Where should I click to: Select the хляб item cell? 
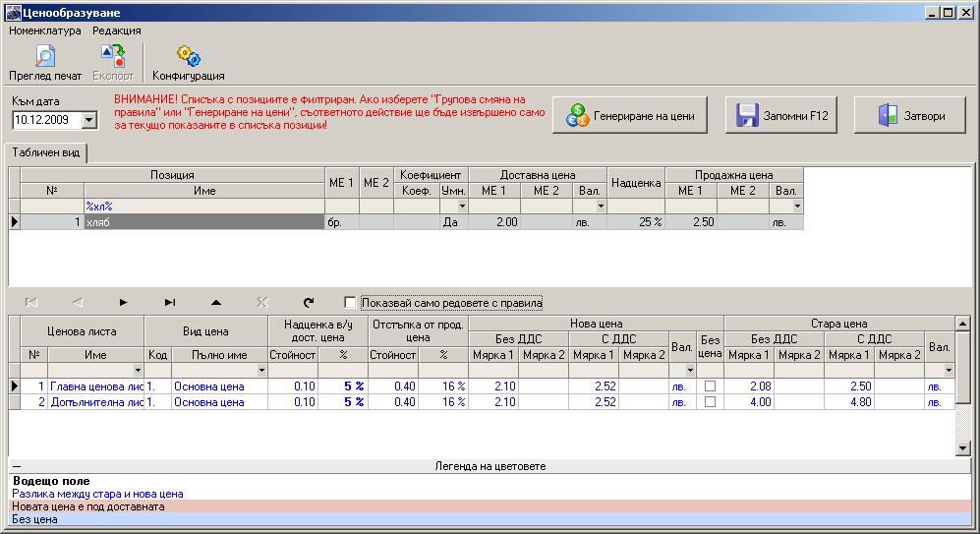point(203,222)
